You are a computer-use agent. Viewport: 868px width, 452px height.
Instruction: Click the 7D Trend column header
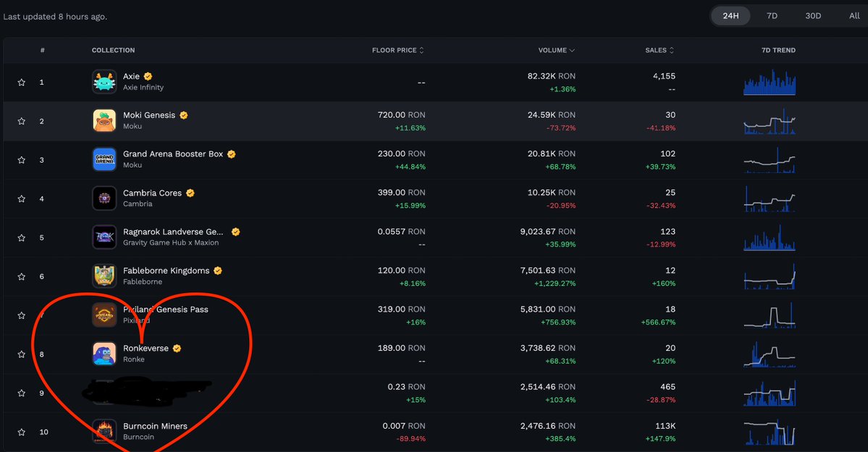(x=778, y=51)
